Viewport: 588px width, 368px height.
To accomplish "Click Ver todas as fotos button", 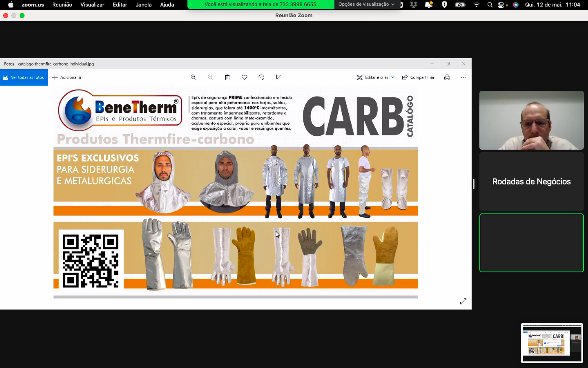I will point(24,77).
